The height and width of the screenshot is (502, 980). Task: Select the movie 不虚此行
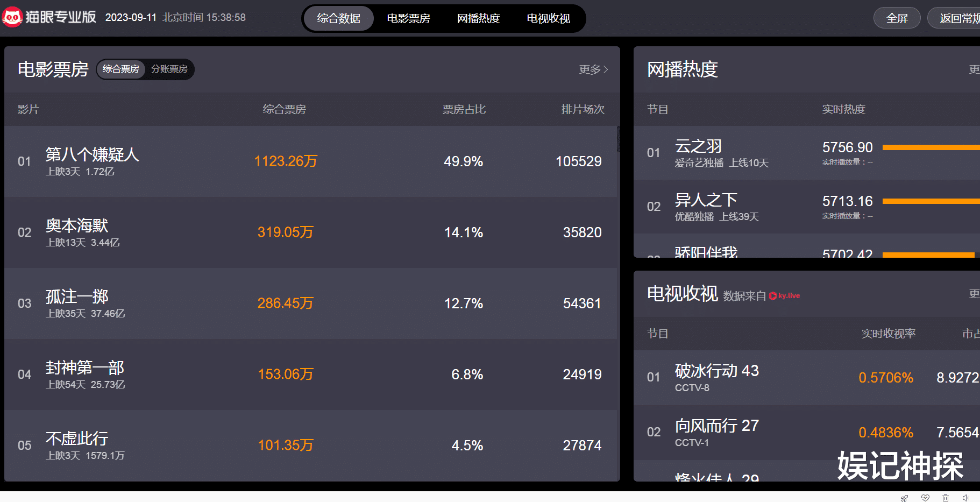tap(77, 439)
